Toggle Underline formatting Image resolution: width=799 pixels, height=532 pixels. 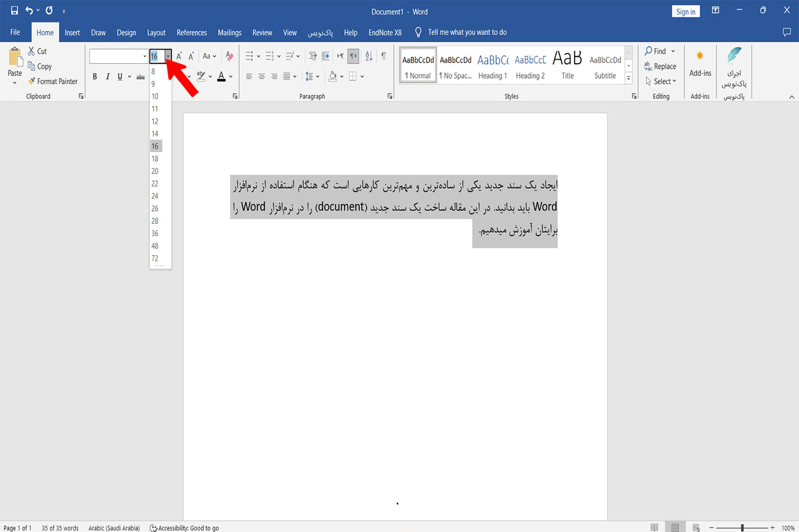click(x=120, y=76)
